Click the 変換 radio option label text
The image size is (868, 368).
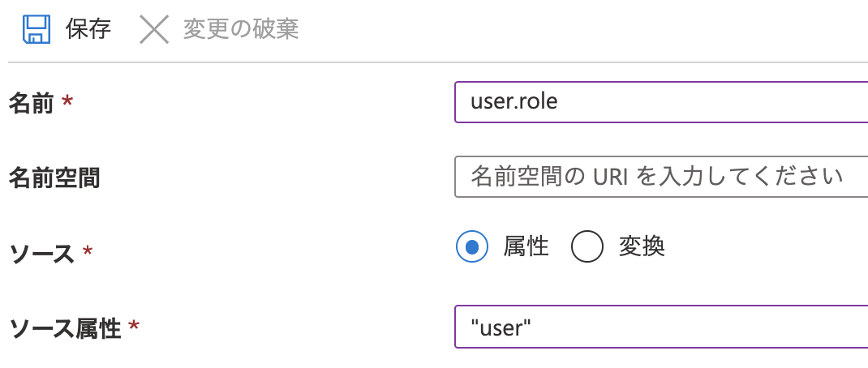pos(642,246)
